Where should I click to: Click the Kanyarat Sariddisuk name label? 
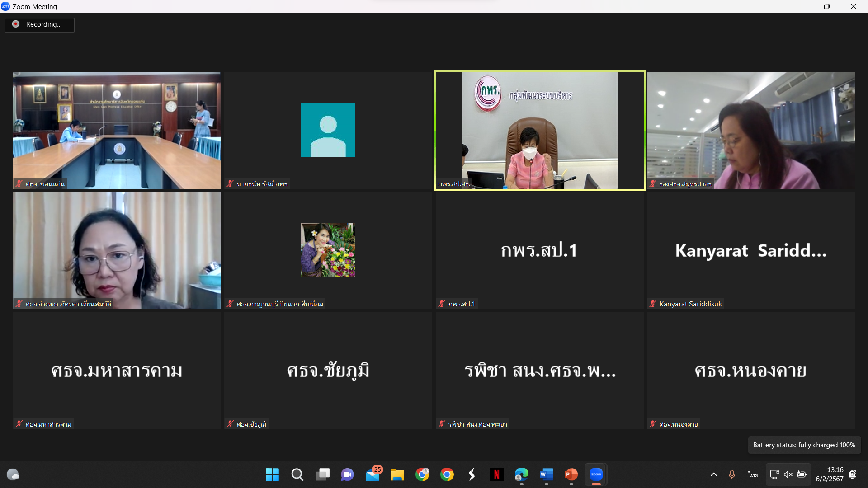coord(691,304)
